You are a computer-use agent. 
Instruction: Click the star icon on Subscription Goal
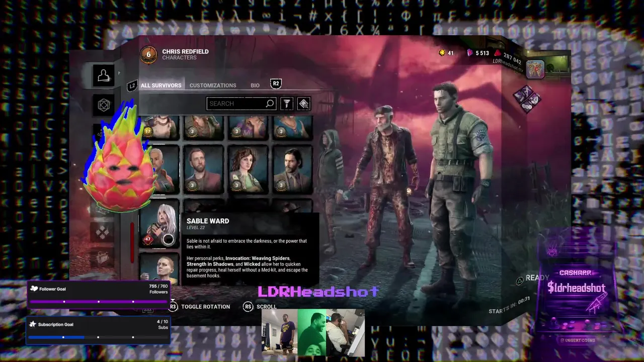pos(33,324)
